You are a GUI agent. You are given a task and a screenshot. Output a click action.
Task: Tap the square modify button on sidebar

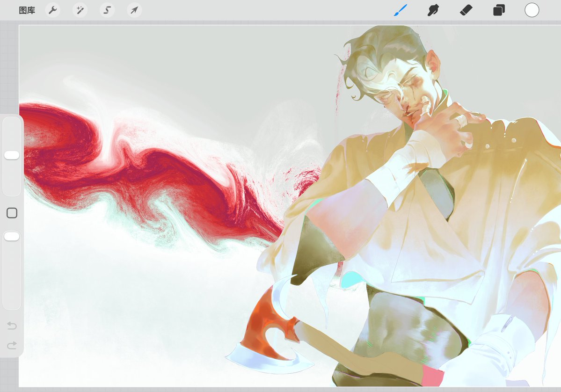point(12,213)
